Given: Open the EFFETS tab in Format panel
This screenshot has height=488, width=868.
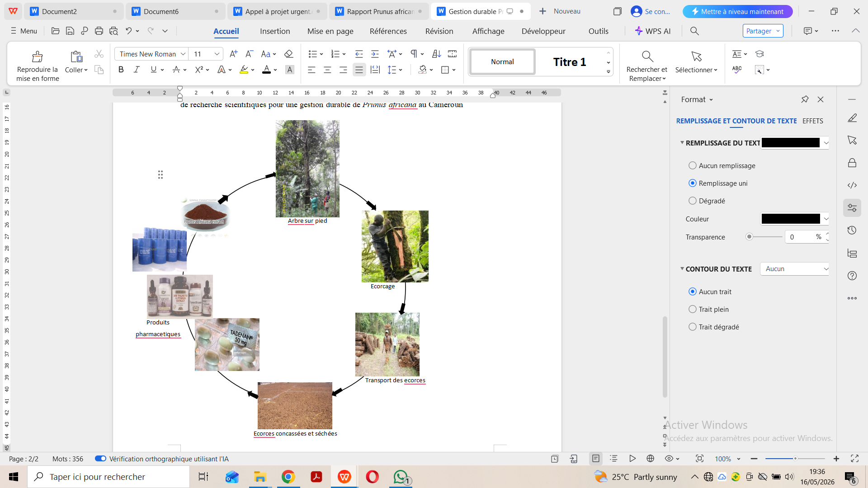Looking at the screenshot, I should click(812, 121).
